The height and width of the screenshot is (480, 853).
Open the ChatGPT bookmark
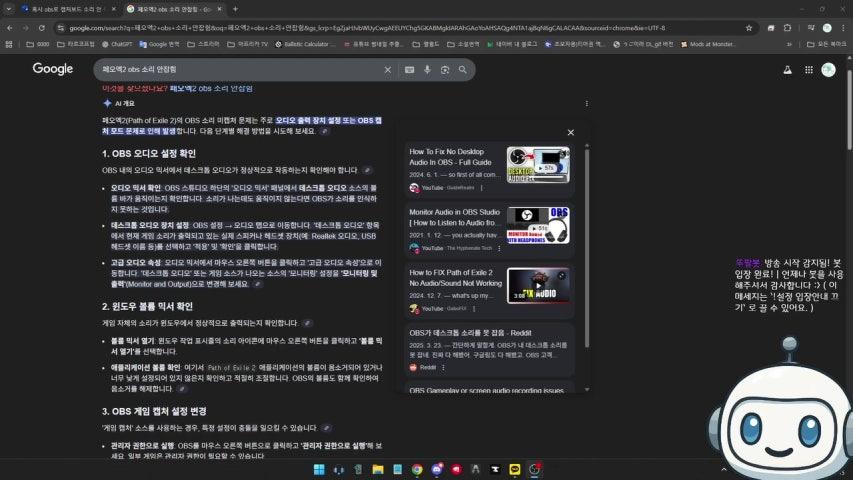click(117, 44)
